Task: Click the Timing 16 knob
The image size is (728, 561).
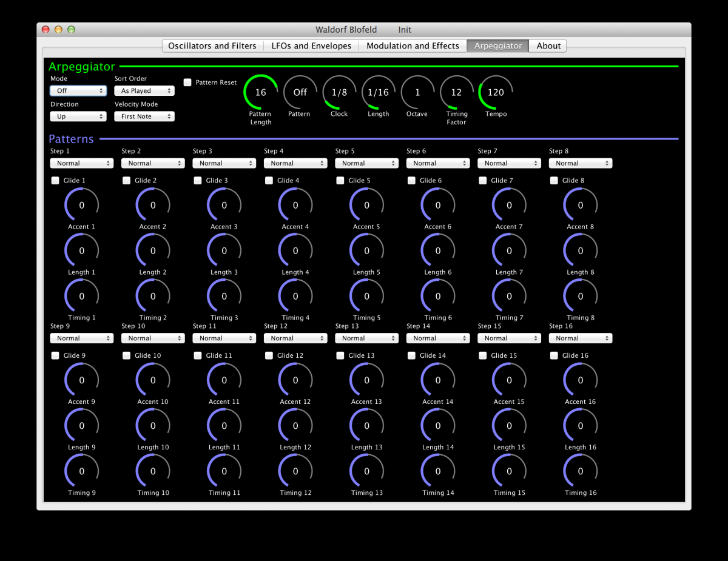Action: tap(581, 471)
